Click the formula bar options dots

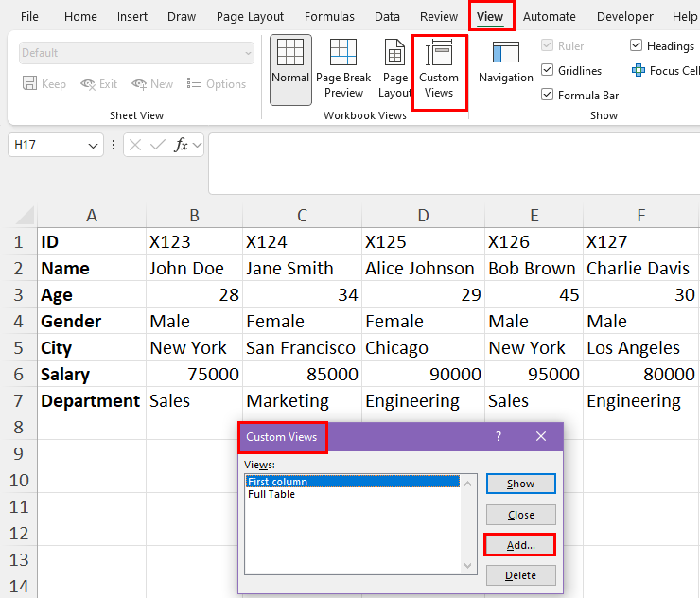114,145
